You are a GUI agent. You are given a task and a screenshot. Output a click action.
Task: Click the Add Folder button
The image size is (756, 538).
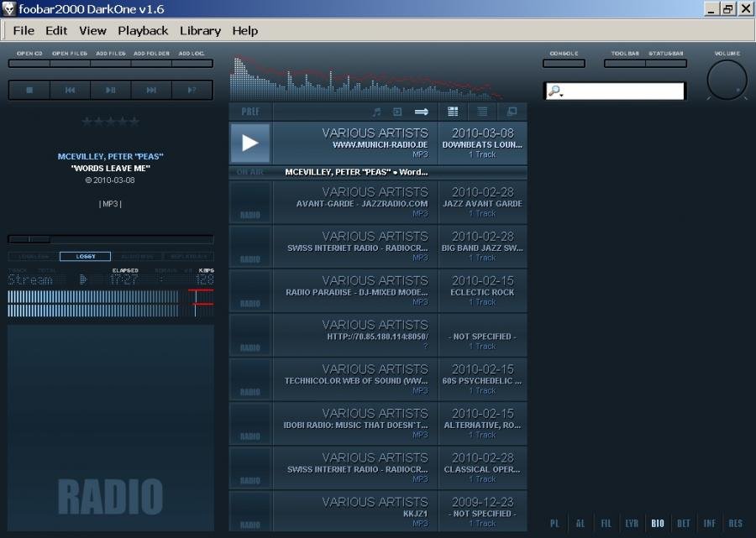tap(151, 63)
